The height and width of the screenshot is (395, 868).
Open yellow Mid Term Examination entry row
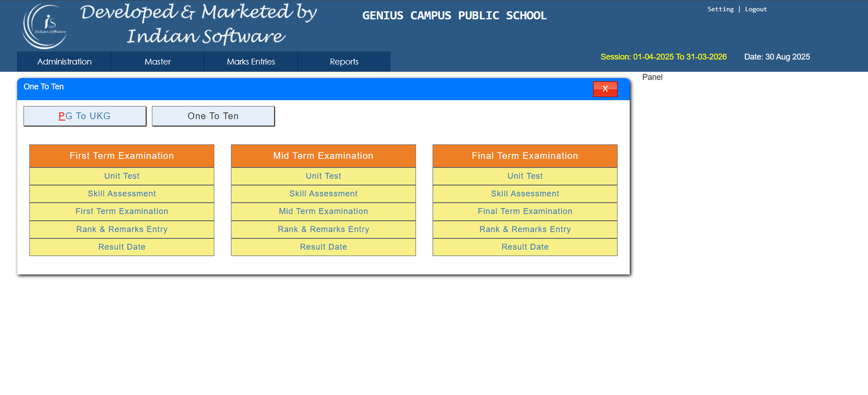tap(323, 211)
